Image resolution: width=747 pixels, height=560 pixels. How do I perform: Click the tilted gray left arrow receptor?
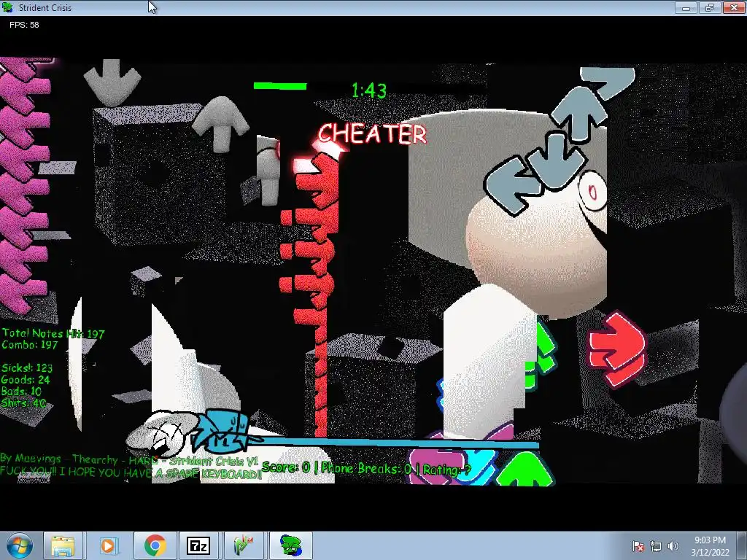coord(512,187)
